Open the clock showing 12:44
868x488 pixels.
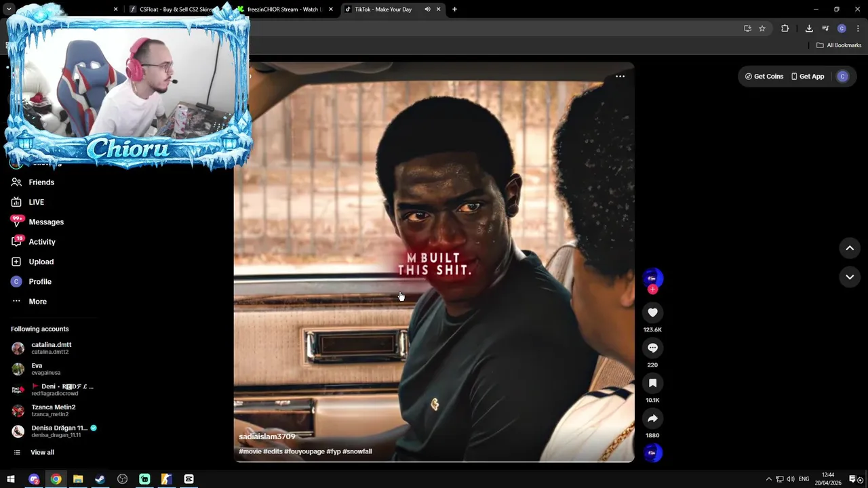[x=828, y=479]
